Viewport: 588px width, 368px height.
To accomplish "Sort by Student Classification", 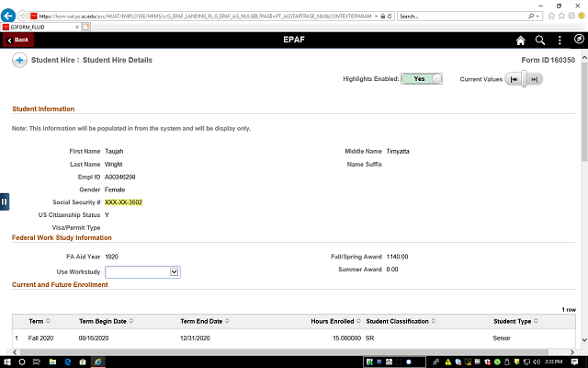I will pyautogui.click(x=401, y=321).
